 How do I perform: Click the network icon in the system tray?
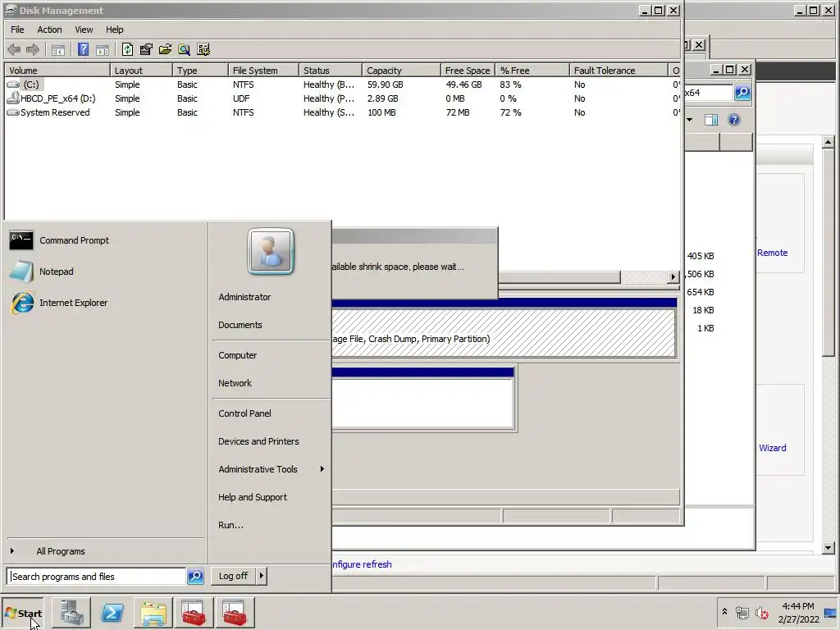click(742, 612)
